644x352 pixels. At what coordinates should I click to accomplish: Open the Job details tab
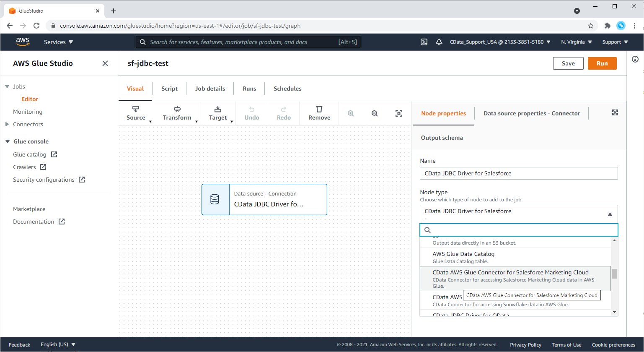coord(210,89)
